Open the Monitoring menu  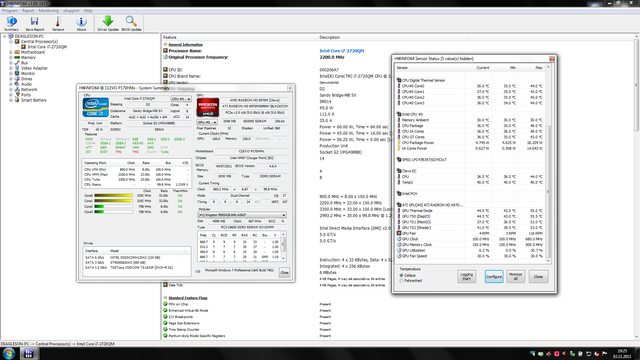[x=49, y=11]
